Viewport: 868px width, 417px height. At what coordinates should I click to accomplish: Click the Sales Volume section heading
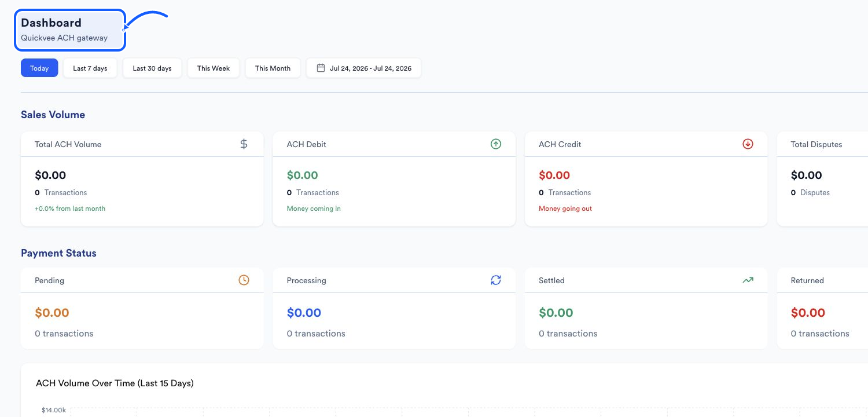[x=53, y=115]
